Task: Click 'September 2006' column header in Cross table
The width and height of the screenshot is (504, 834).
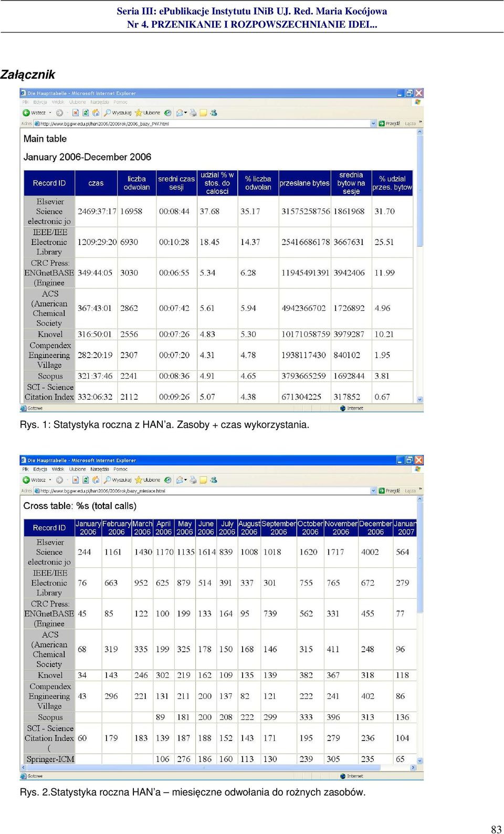Action: coord(279,528)
